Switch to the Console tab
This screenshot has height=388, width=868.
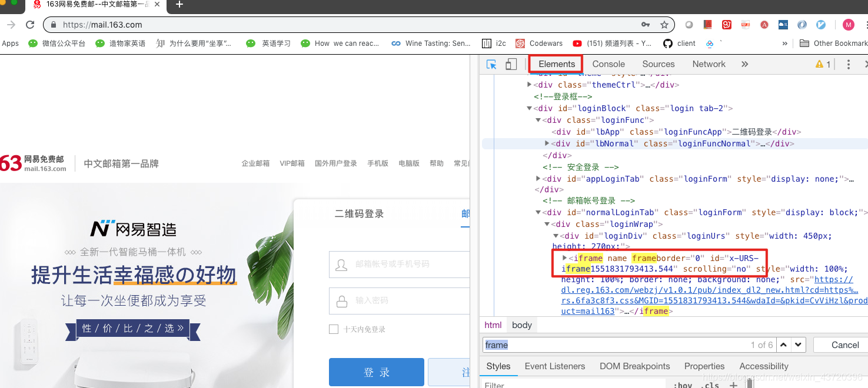608,64
